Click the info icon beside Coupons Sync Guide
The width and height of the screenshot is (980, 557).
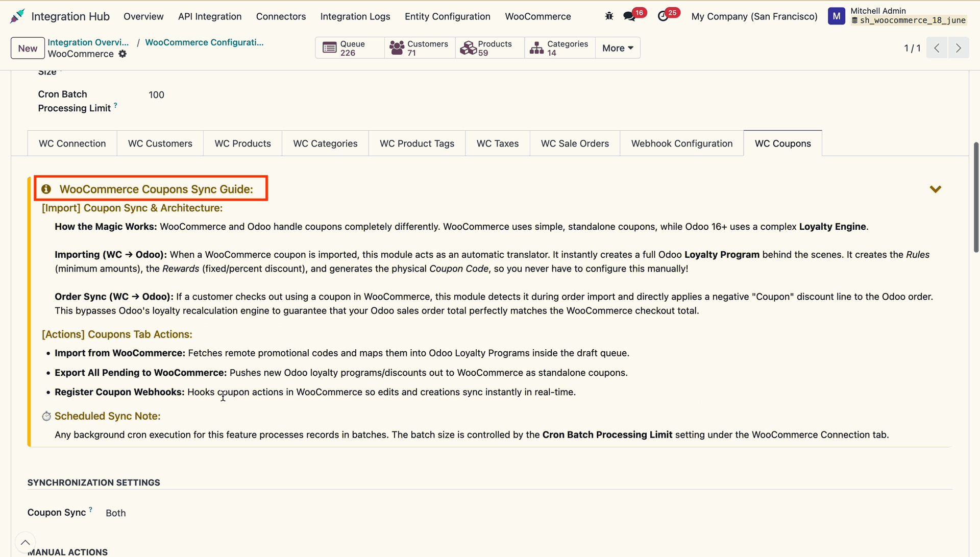[x=46, y=189]
